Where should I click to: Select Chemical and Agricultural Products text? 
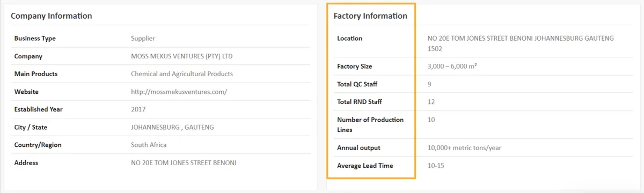click(182, 74)
